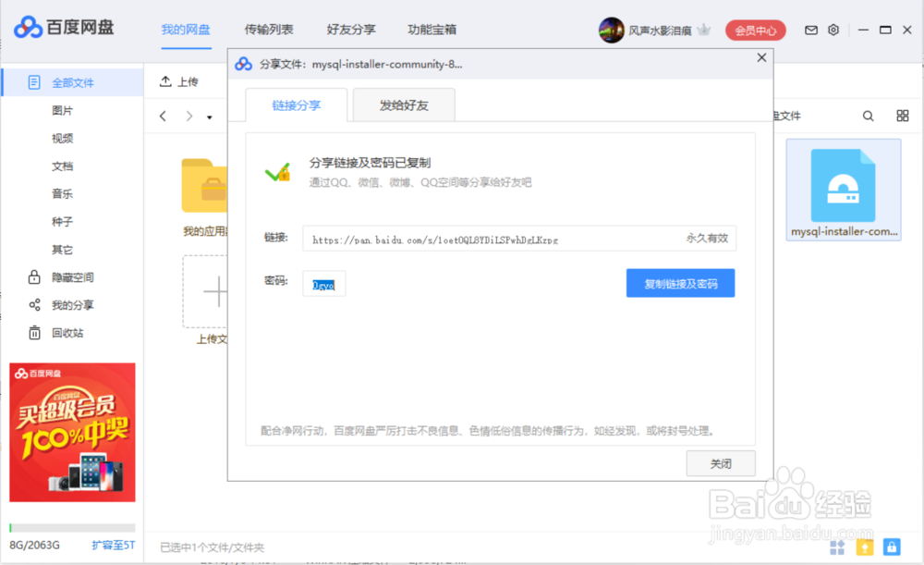Switch to the 发给好友 tab
This screenshot has height=565, width=924.
(404, 104)
